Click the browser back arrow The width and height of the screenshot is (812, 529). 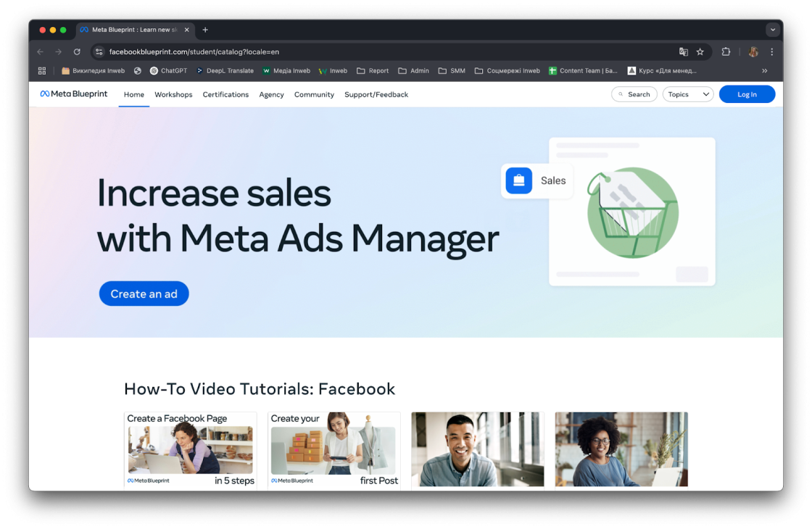coord(41,51)
